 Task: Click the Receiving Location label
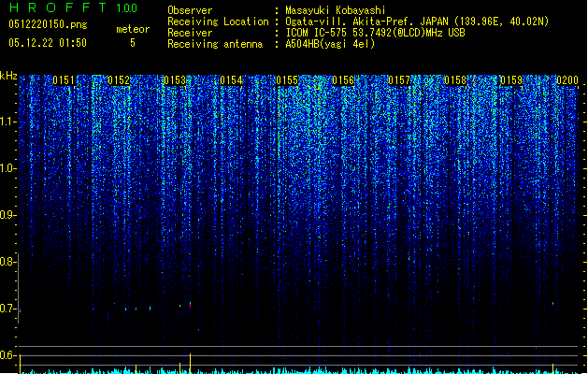[218, 22]
